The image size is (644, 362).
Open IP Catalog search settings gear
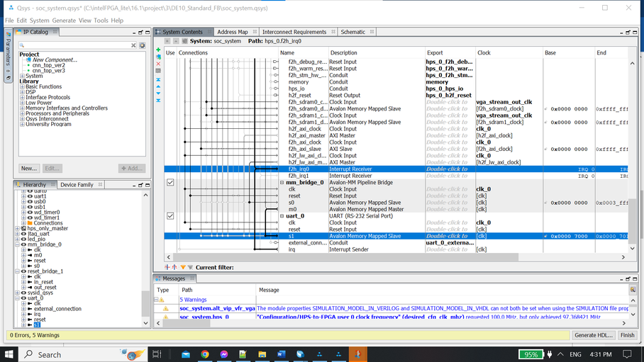pos(143,45)
